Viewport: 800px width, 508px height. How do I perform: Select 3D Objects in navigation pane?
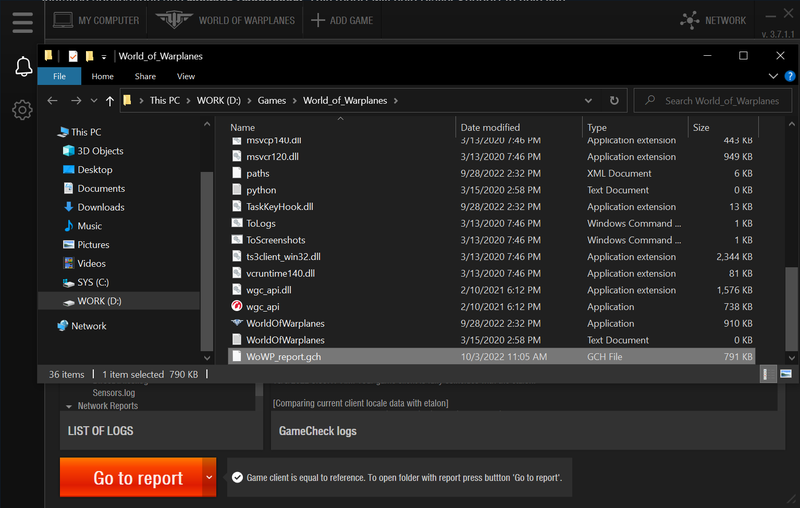click(x=93, y=151)
